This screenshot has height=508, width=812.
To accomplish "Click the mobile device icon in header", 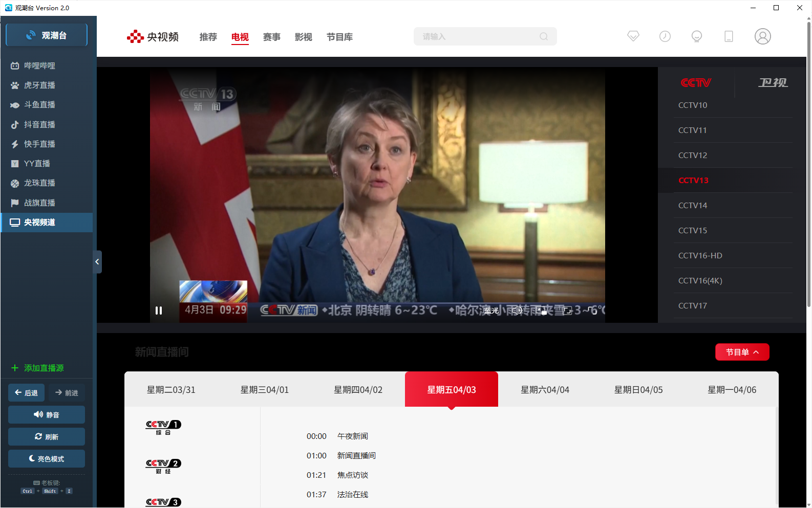I will [x=729, y=36].
